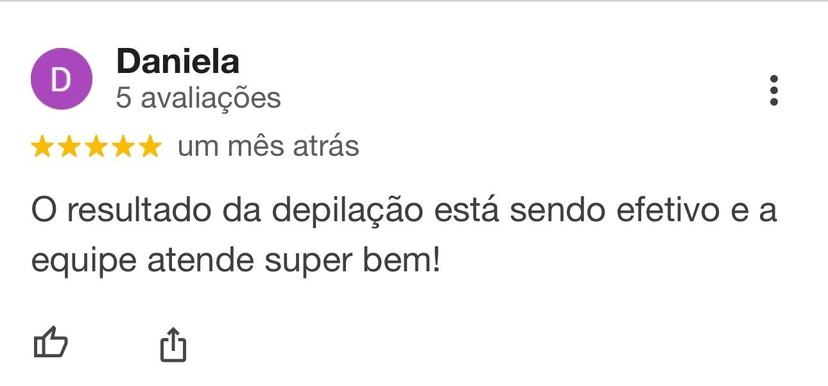828x386 pixels.
Task: Open Daniela's purple D profile avatar
Action: click(61, 79)
